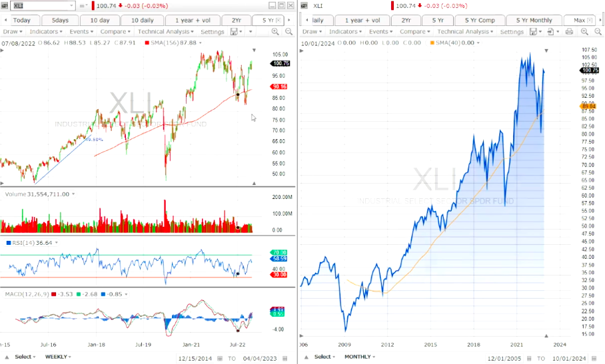This screenshot has width=605, height=364.
Task: Click the blue RSI(14) color swatch
Action: [9, 243]
